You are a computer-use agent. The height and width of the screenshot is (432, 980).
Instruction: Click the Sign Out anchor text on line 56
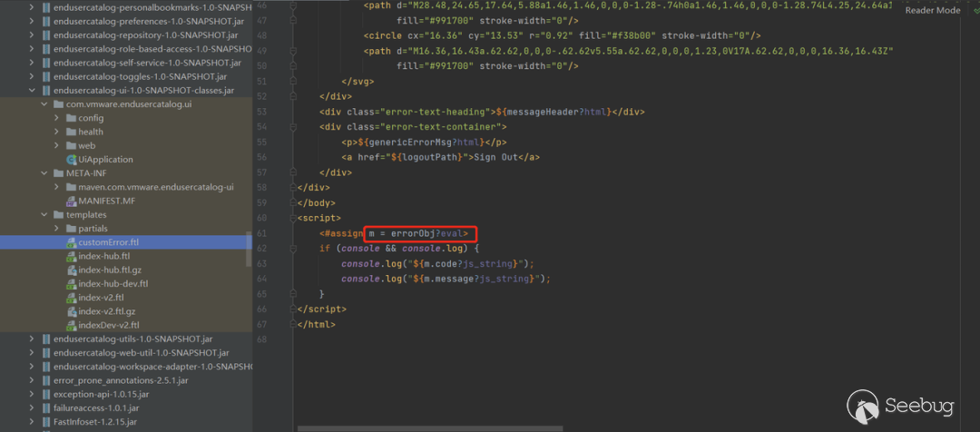click(495, 157)
